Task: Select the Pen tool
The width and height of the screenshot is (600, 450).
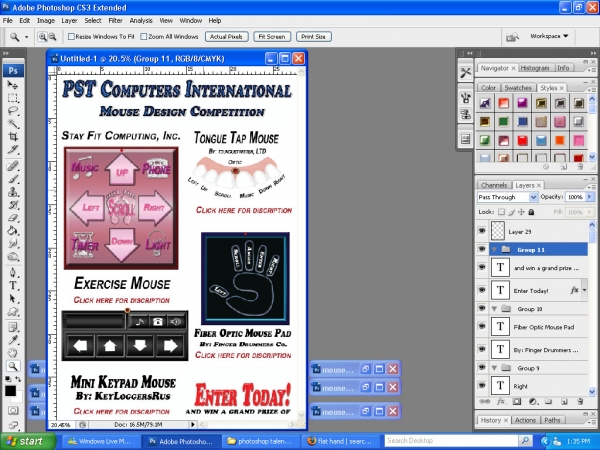Action: [13, 272]
